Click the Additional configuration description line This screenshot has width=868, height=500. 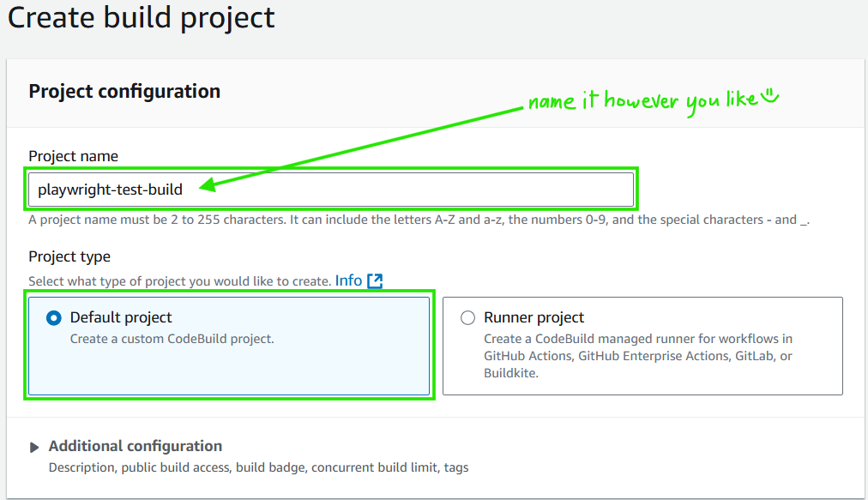(x=258, y=467)
